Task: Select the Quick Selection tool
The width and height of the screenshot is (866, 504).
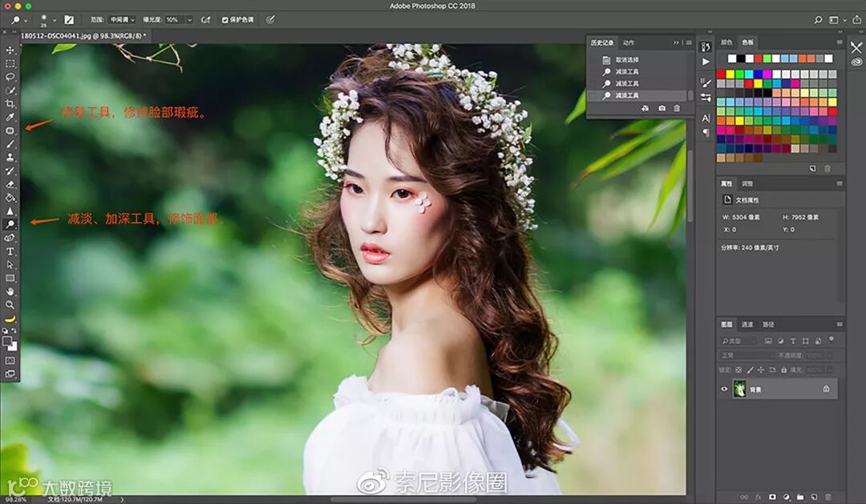Action: (x=10, y=91)
